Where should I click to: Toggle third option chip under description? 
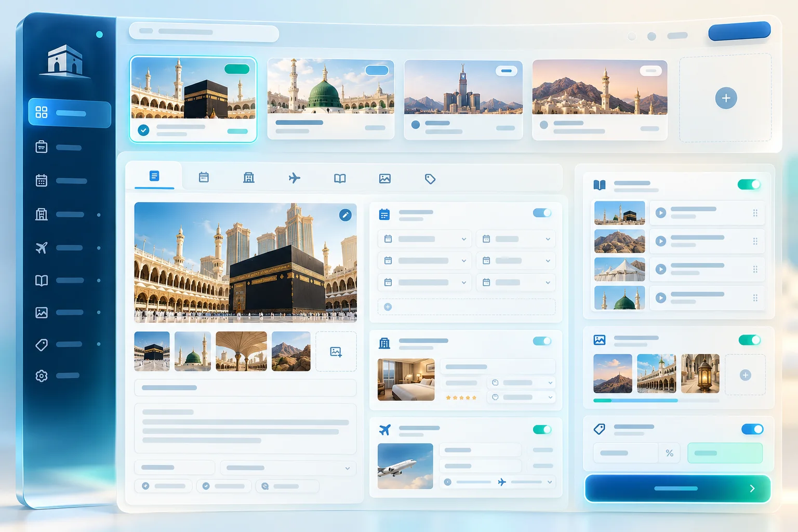(287, 486)
